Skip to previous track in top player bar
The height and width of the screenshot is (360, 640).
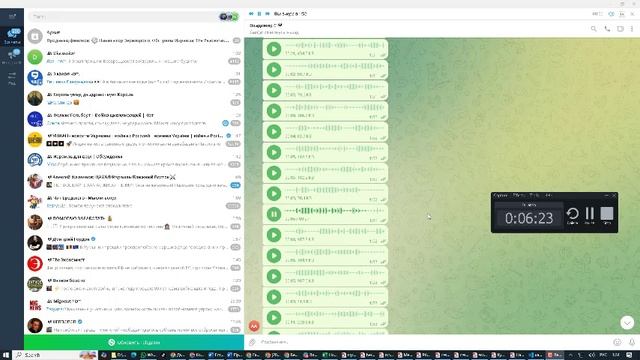(251, 14)
